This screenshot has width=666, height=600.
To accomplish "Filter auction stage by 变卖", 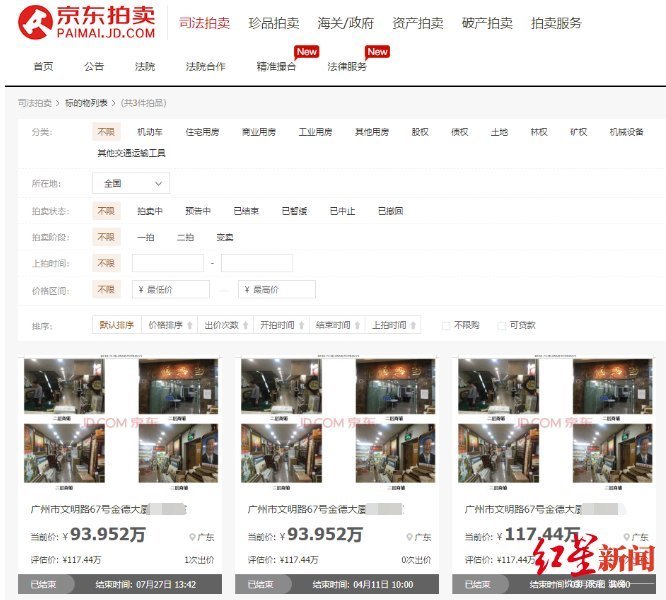I will click(225, 237).
